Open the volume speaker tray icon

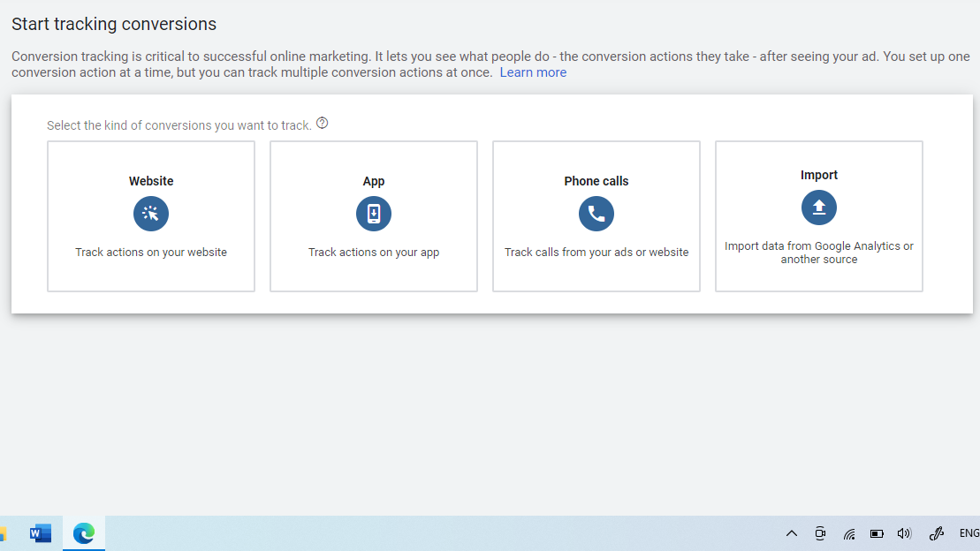(904, 533)
